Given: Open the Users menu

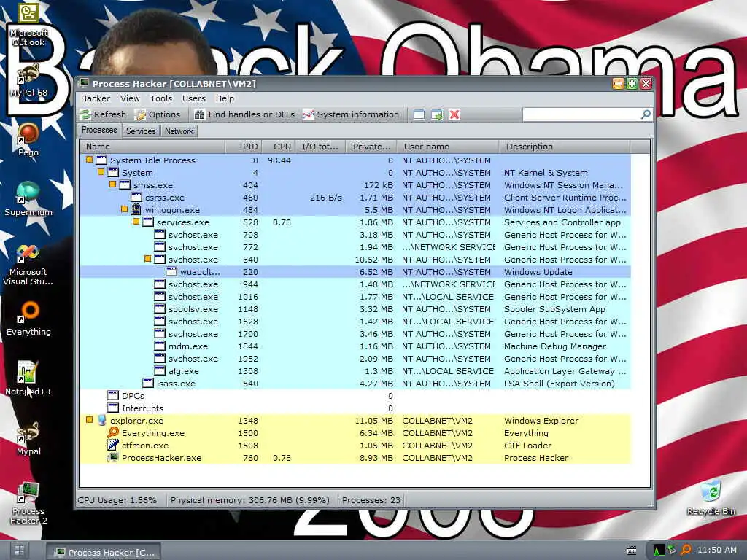Looking at the screenshot, I should 194,98.
